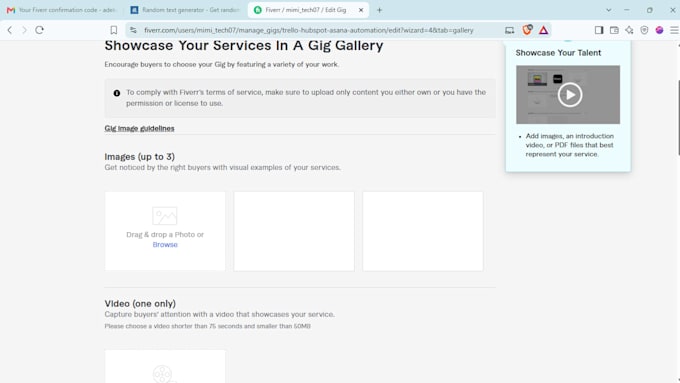Open the Brave VPN icon

pos(644,30)
